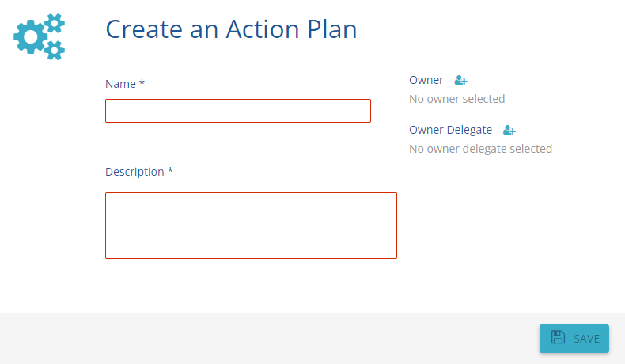Viewport: 625px width, 364px height.
Task: Click the lower small gear icon
Action: (x=54, y=50)
